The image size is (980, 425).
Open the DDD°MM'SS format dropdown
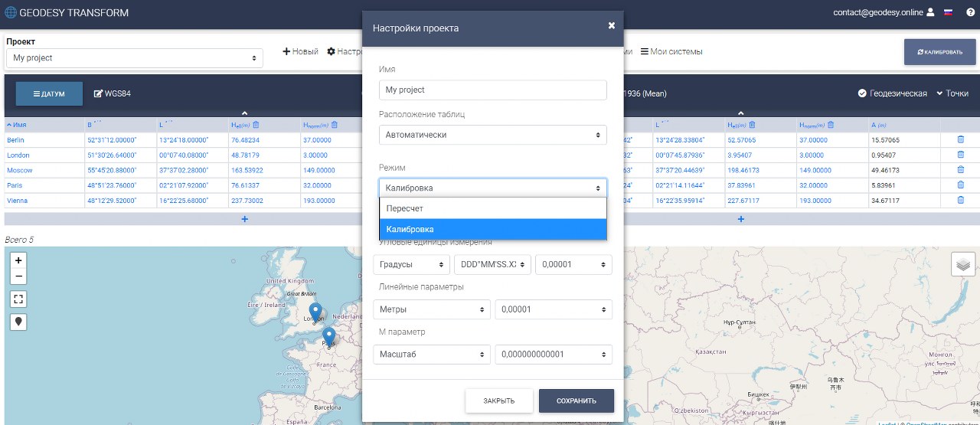[x=492, y=264]
